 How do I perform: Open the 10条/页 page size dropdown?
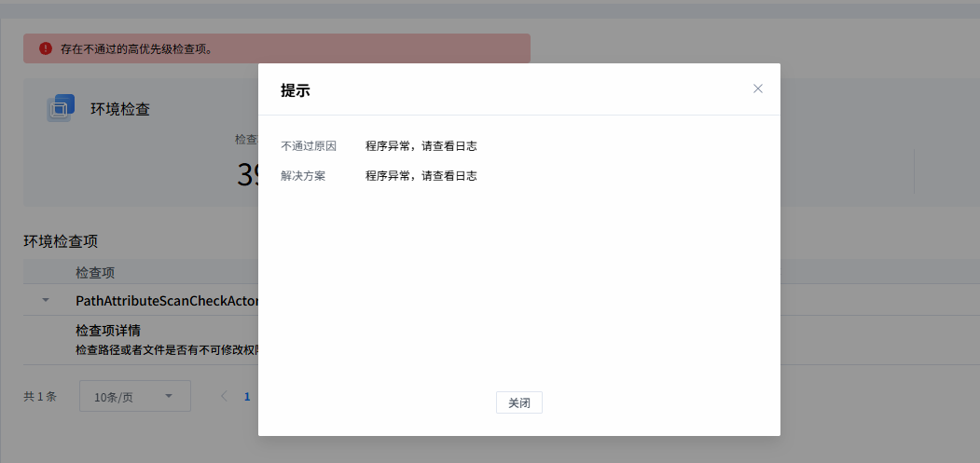tap(134, 397)
